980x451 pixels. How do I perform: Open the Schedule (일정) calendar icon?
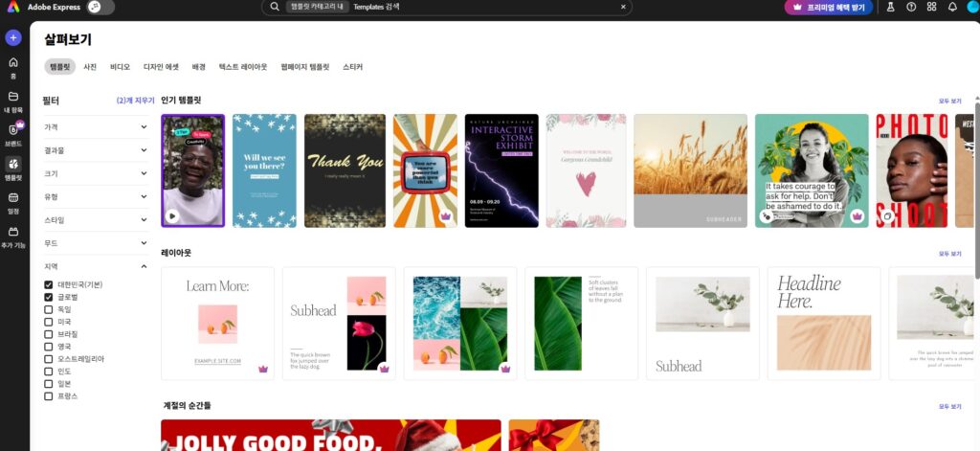click(x=13, y=201)
